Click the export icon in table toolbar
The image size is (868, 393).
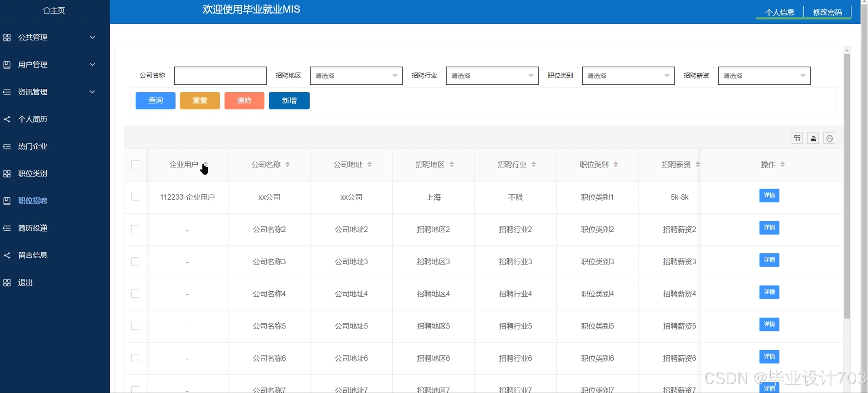[x=813, y=138]
